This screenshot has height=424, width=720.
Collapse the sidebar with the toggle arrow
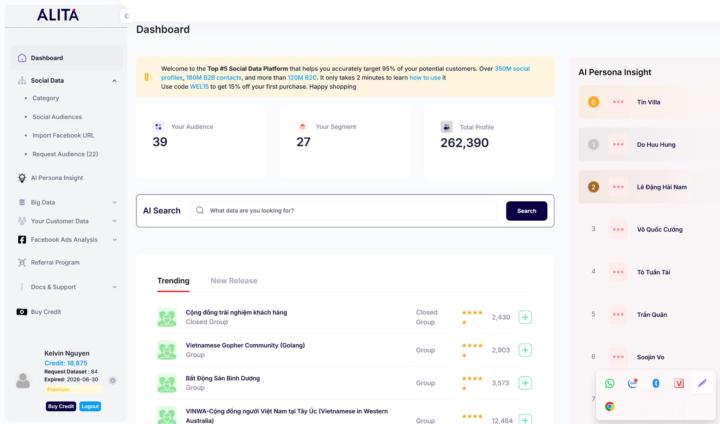point(126,16)
